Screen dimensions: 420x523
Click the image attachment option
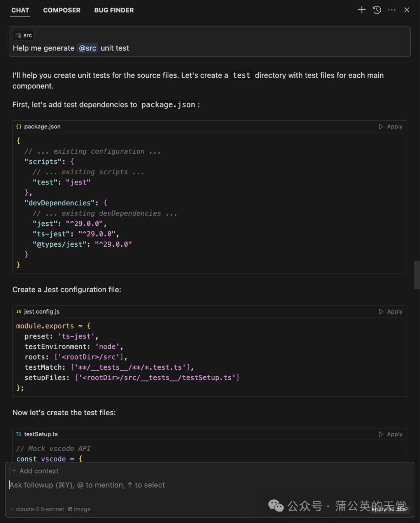(x=79, y=509)
